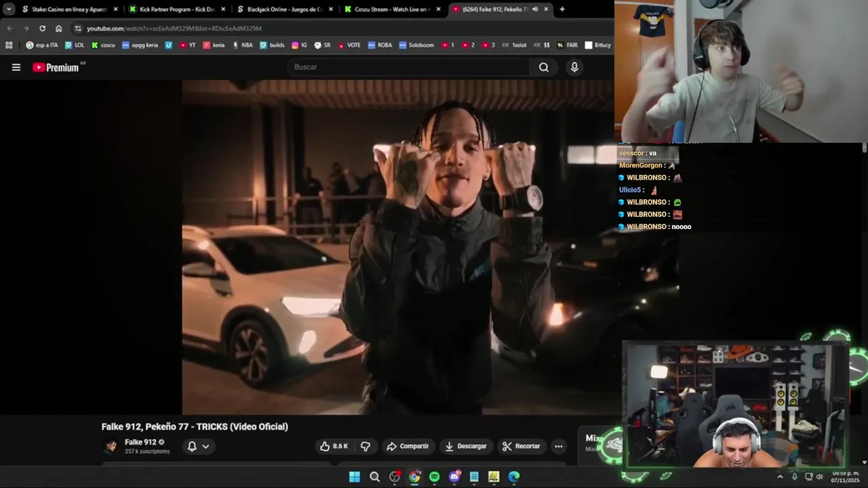Mute the Falke 912 tab audio
The image size is (868, 488).
[535, 9]
